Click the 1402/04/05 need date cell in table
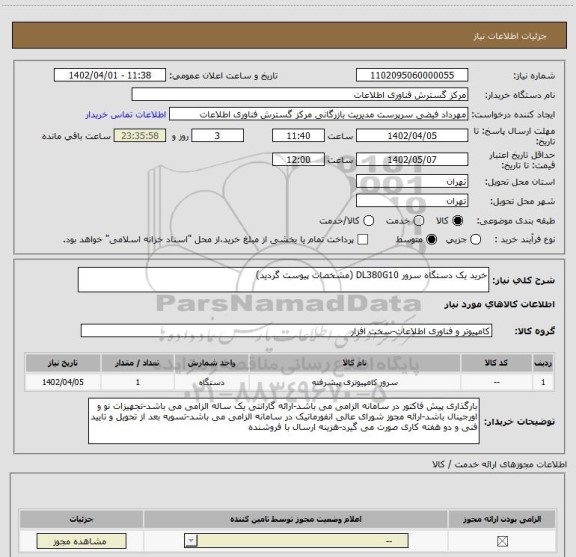 pos(63,382)
